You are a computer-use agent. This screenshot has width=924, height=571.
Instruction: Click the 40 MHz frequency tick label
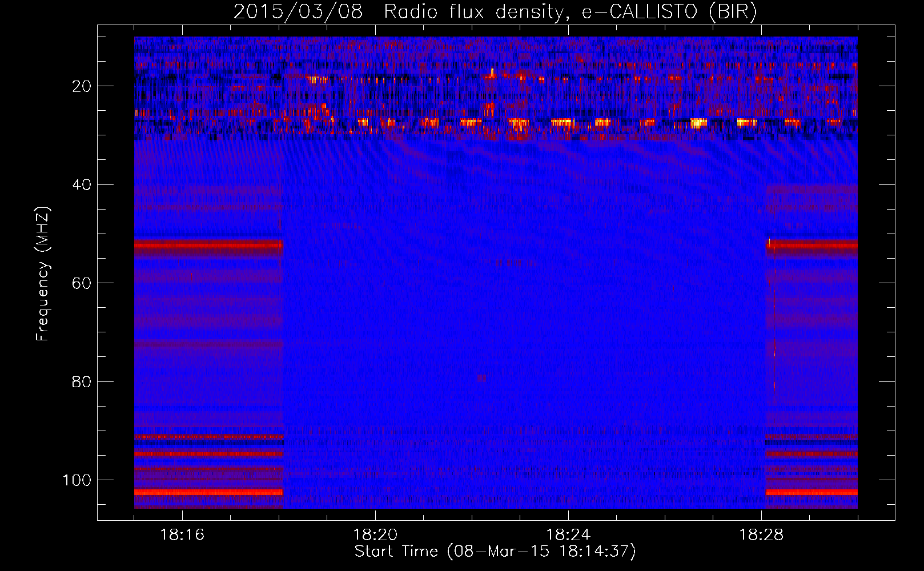[82, 185]
